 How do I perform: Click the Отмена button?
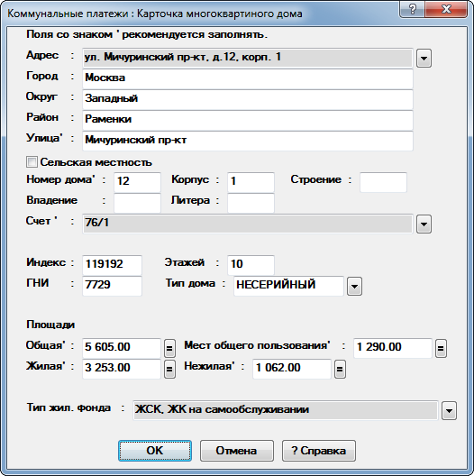click(x=237, y=451)
